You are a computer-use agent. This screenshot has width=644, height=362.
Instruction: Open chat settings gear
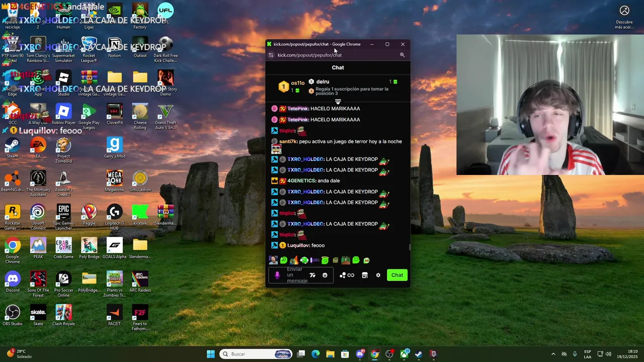378,275
